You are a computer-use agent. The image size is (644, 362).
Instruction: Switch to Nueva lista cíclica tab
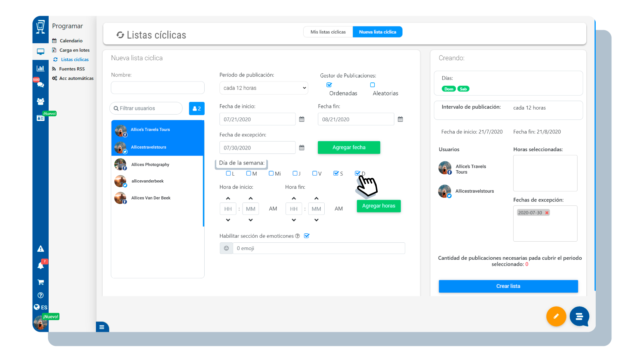pyautogui.click(x=377, y=32)
